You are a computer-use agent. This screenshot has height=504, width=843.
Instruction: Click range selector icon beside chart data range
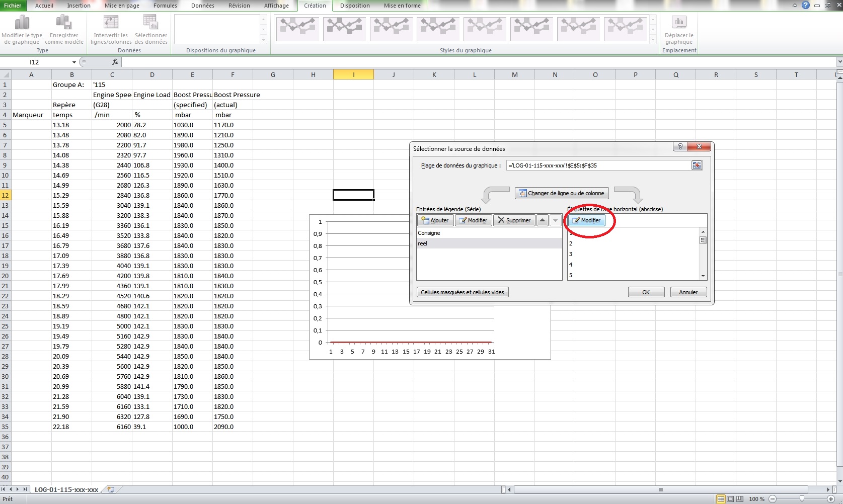[697, 165]
